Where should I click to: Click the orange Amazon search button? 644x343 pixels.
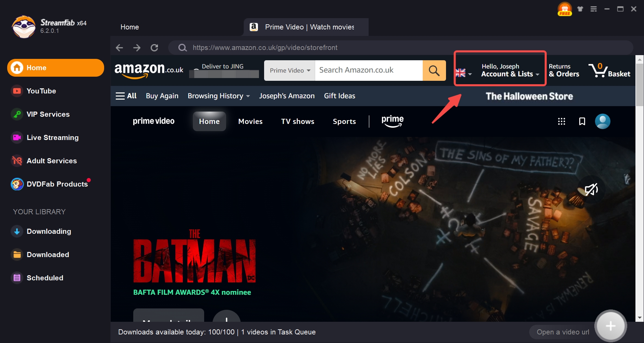click(x=434, y=71)
